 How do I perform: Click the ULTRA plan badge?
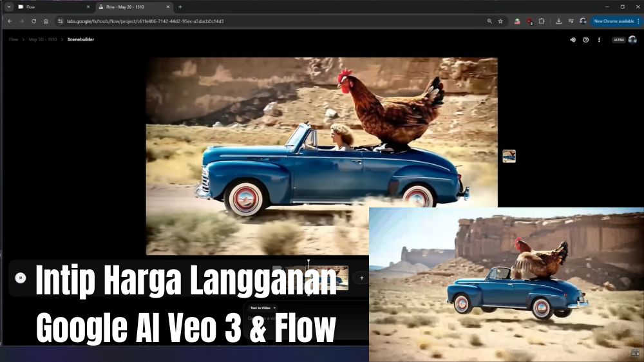(618, 39)
